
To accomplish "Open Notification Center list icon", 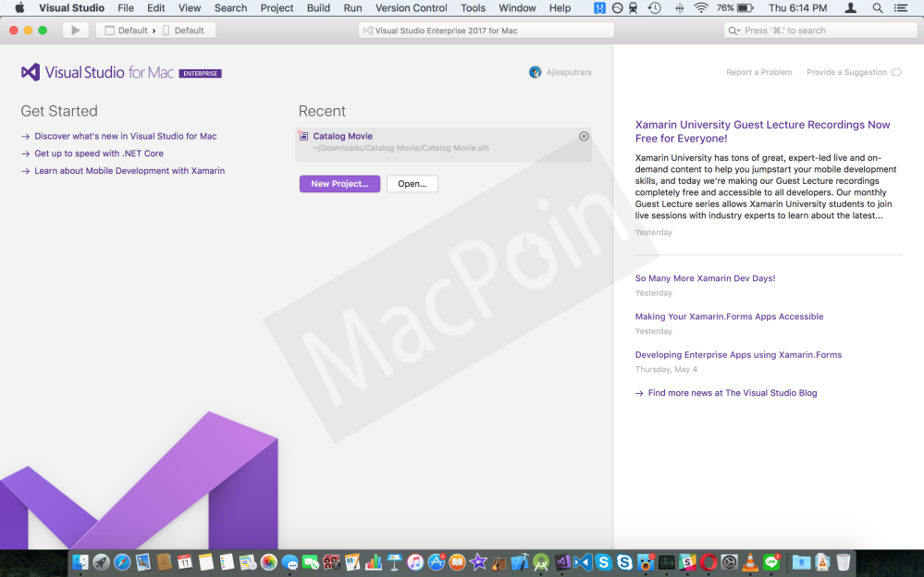I will coord(901,8).
